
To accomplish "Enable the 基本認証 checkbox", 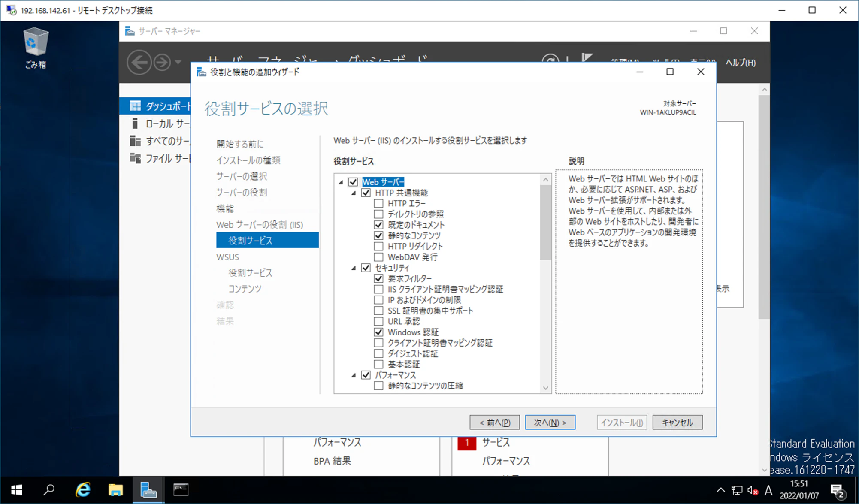I will click(x=378, y=364).
